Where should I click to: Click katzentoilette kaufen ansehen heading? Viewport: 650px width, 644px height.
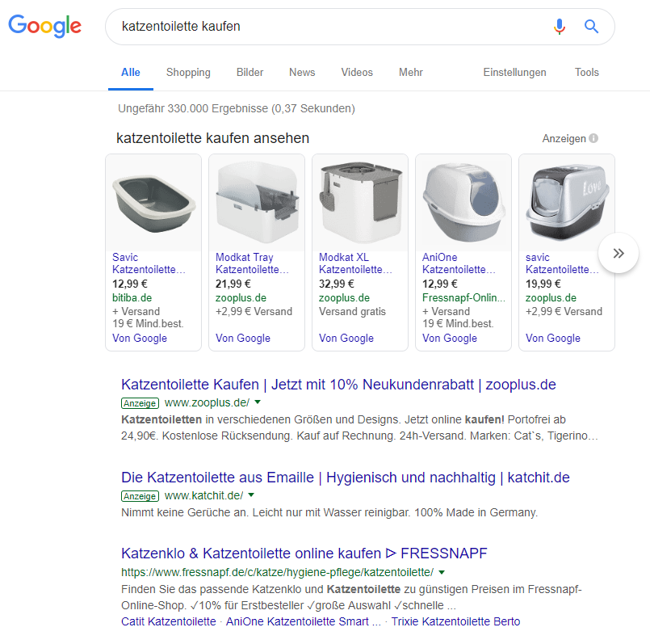pos(212,138)
